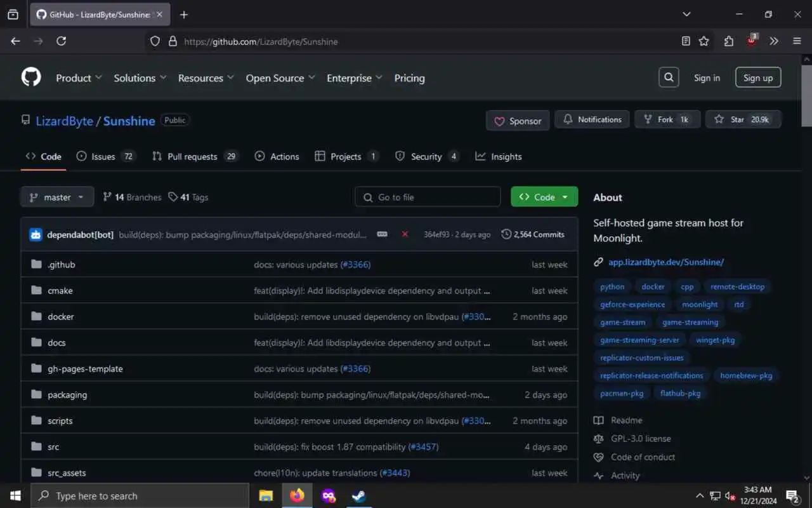The width and height of the screenshot is (812, 508).
Task: Click the link icon beside app.lizardbyte.dev
Action: [598, 262]
